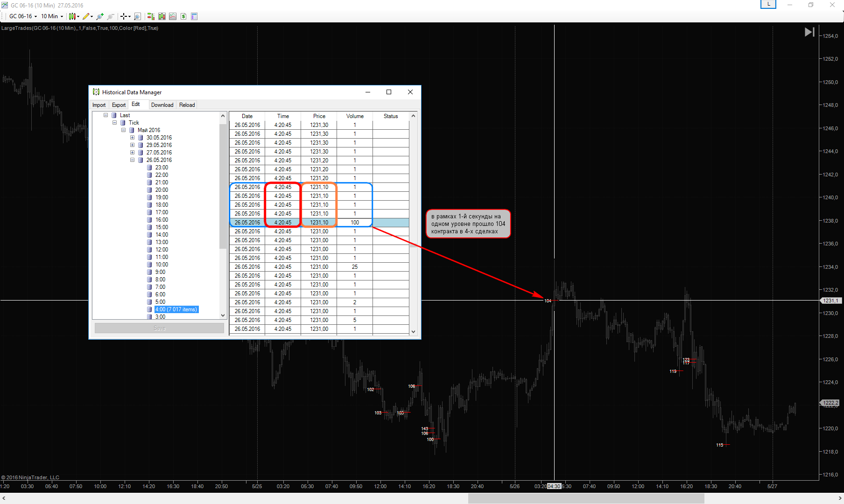Activate the zoom frame magnifier icon
Image resolution: width=844 pixels, height=504 pixels.
(137, 16)
